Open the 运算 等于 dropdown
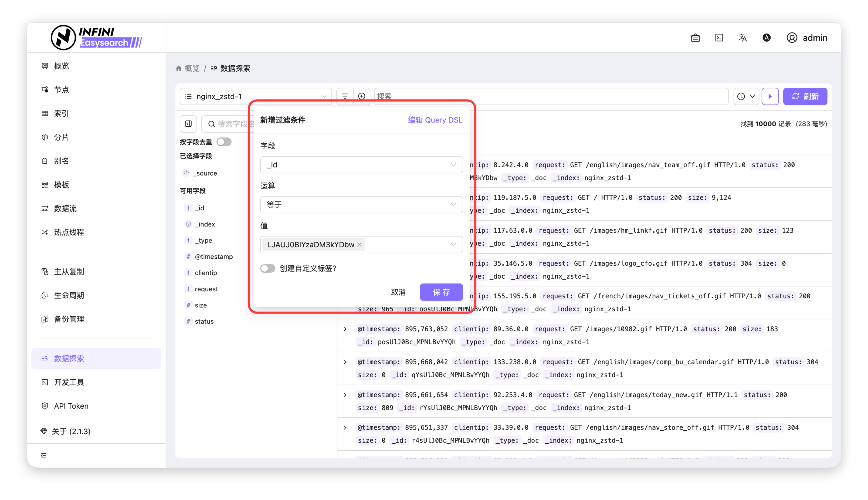868x500 pixels. (x=361, y=205)
